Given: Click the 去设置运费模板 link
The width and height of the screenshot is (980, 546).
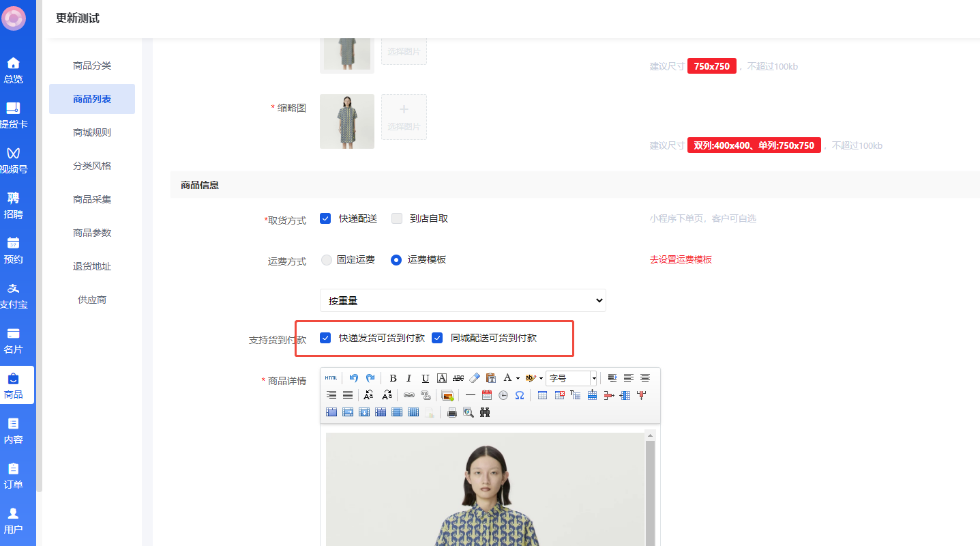Looking at the screenshot, I should (681, 259).
